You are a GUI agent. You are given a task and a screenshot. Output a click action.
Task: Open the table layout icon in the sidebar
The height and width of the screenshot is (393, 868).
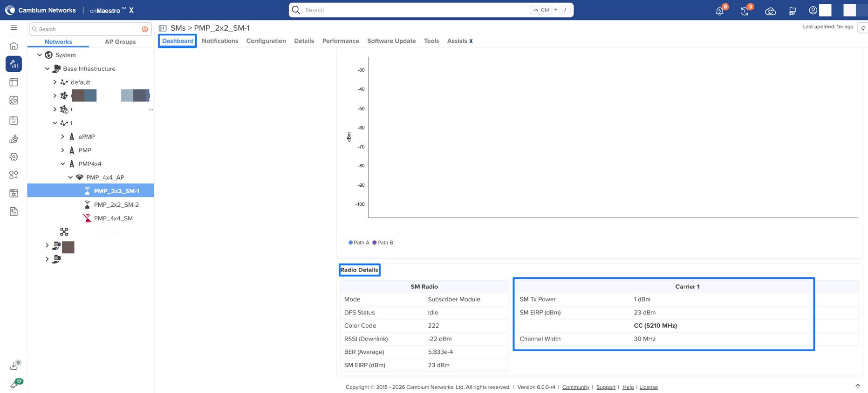(x=14, y=82)
